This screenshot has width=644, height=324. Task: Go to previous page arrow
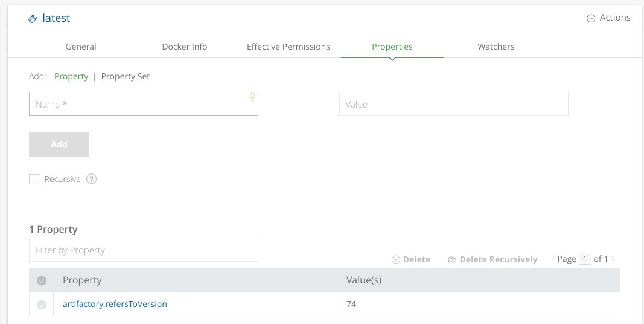[553, 259]
